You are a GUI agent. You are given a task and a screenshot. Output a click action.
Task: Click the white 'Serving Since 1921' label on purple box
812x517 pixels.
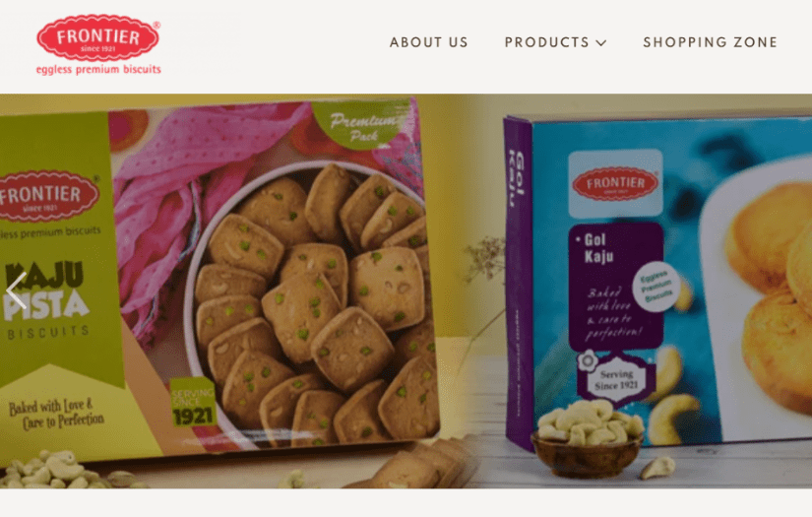[615, 379]
